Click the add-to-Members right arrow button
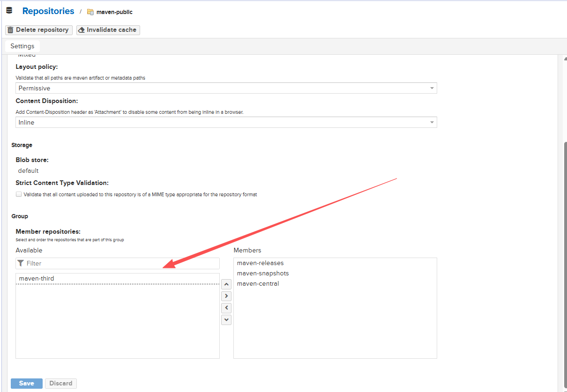Screen dimensions: 567x392 226,296
